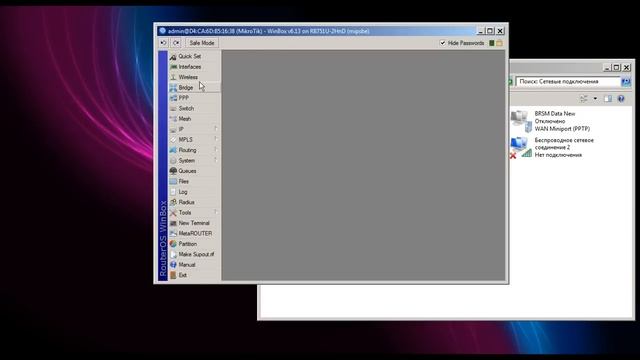
Task: Open the Manual help item
Action: pos(194,264)
